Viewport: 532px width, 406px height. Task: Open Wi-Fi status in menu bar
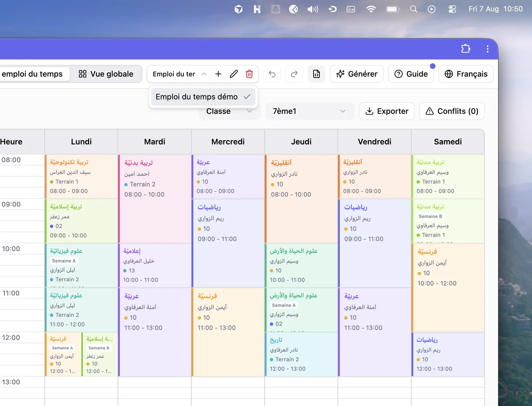pos(371,9)
